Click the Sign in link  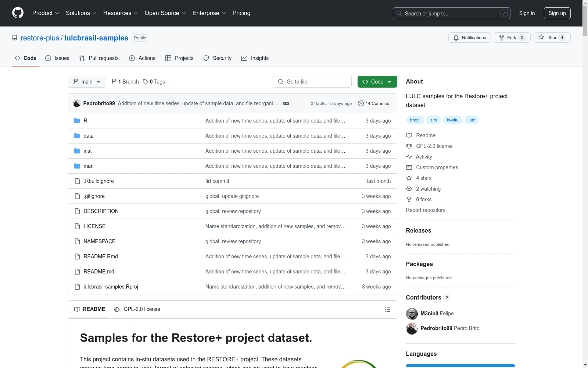(527, 13)
